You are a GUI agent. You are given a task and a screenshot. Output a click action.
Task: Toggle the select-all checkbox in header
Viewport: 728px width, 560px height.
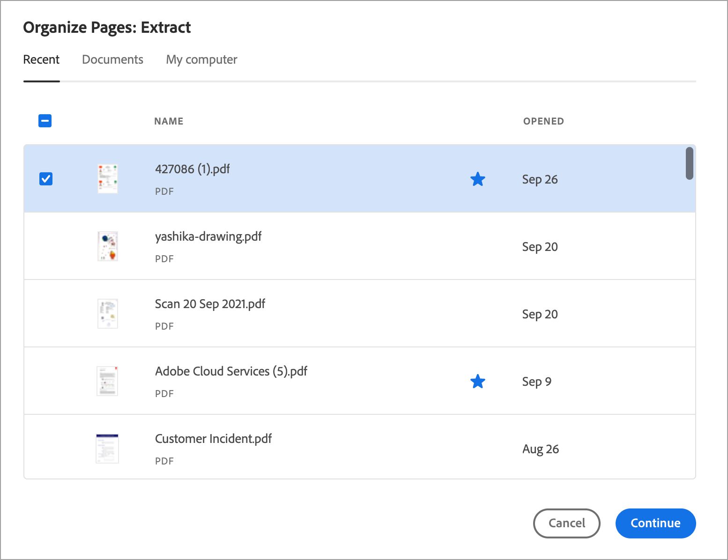45,121
